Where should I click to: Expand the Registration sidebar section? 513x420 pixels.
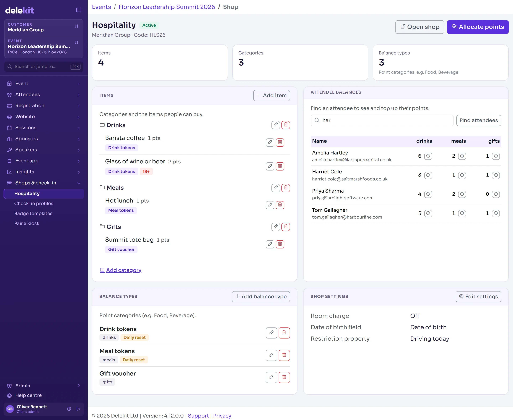point(44,106)
